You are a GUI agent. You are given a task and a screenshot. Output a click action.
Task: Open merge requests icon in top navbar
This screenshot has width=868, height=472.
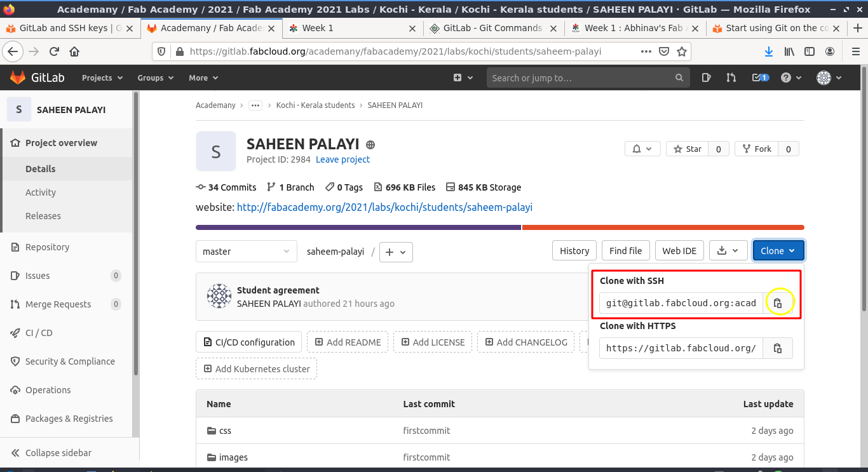731,78
